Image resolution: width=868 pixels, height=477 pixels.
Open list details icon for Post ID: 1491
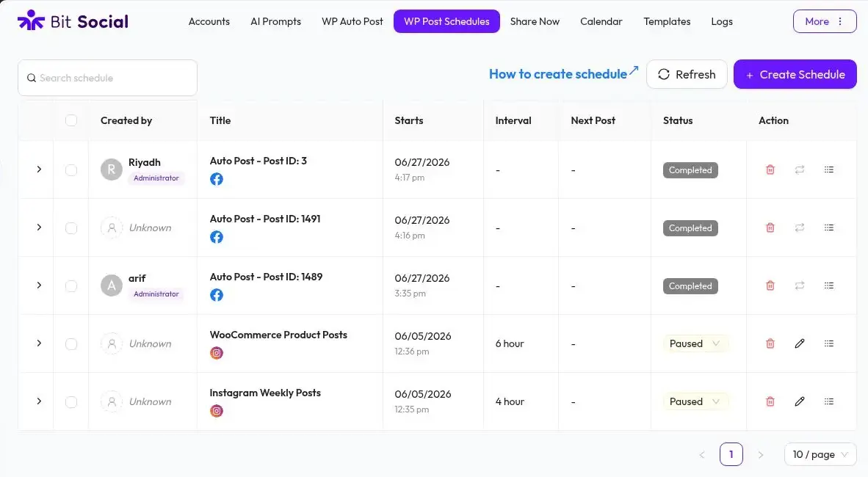click(x=828, y=227)
